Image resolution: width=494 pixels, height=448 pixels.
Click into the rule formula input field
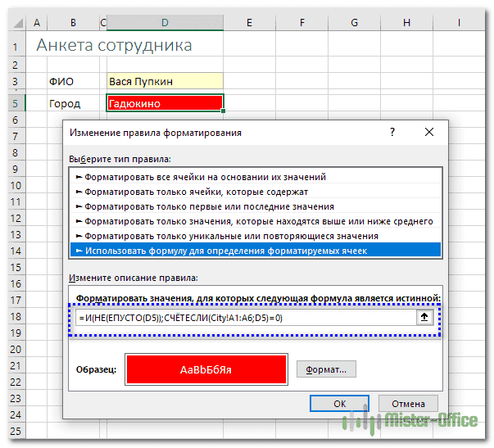click(x=246, y=318)
